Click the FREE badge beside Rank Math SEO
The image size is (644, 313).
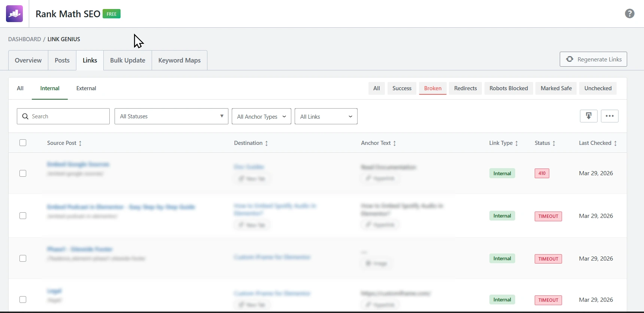pos(112,14)
